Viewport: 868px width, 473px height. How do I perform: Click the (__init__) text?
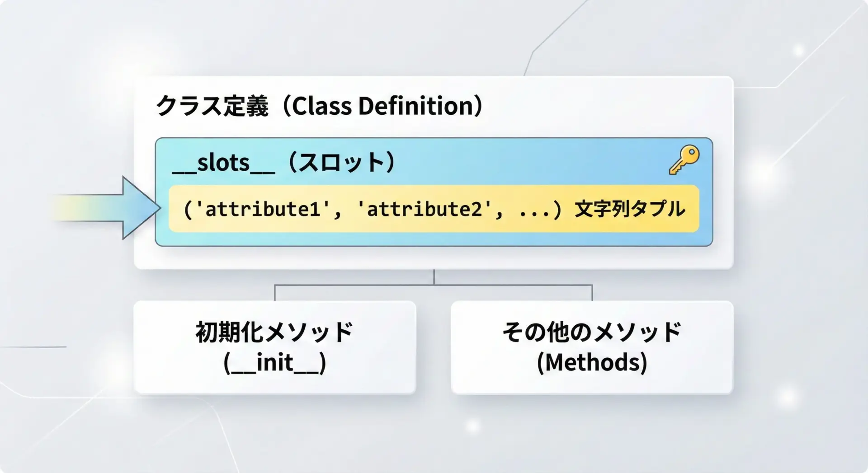pos(274,362)
